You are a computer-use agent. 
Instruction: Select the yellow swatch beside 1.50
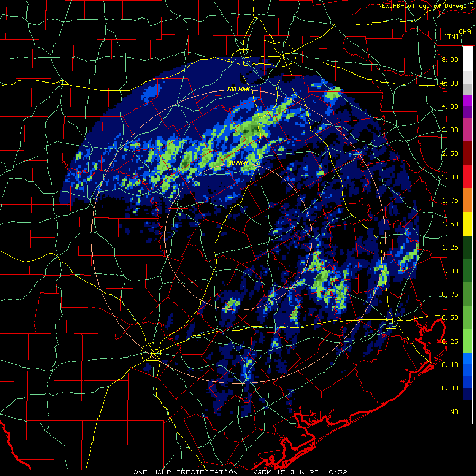point(467,224)
